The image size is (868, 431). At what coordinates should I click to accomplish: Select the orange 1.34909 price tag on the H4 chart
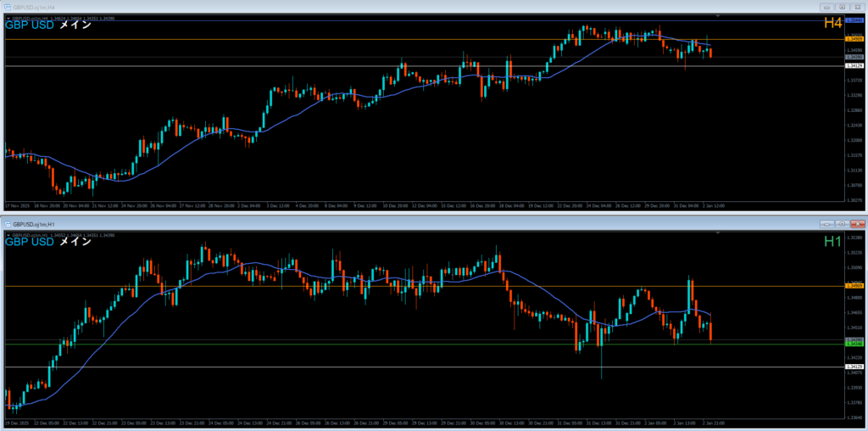(854, 39)
